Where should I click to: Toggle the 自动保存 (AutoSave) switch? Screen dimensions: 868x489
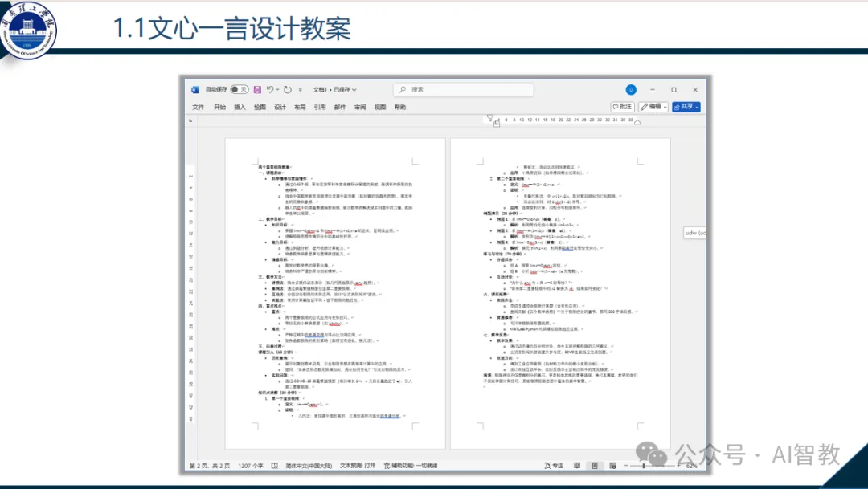tap(240, 89)
